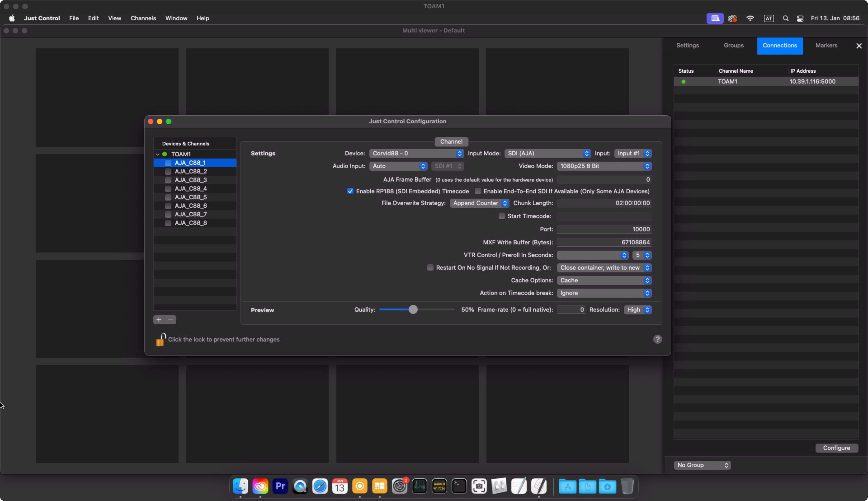Open Screenshot utility from the Dock
The height and width of the screenshot is (501, 868).
point(479,486)
